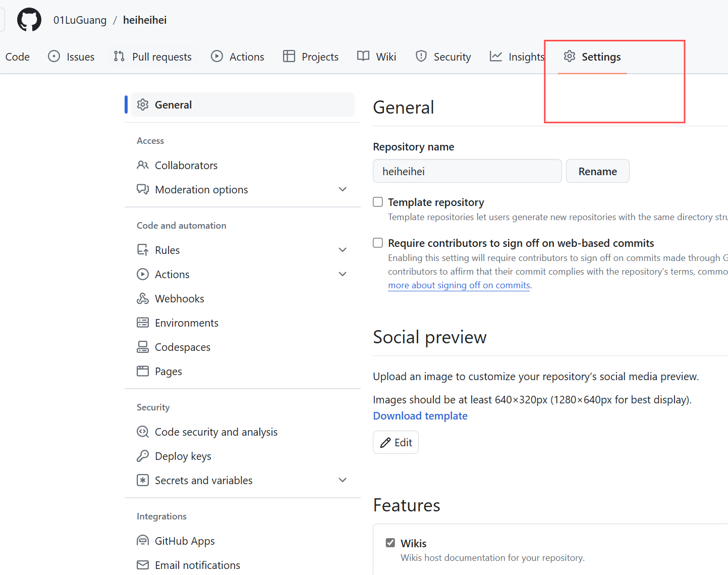The width and height of the screenshot is (728, 575).
Task: Click the Codespaces icon
Action: (143, 347)
